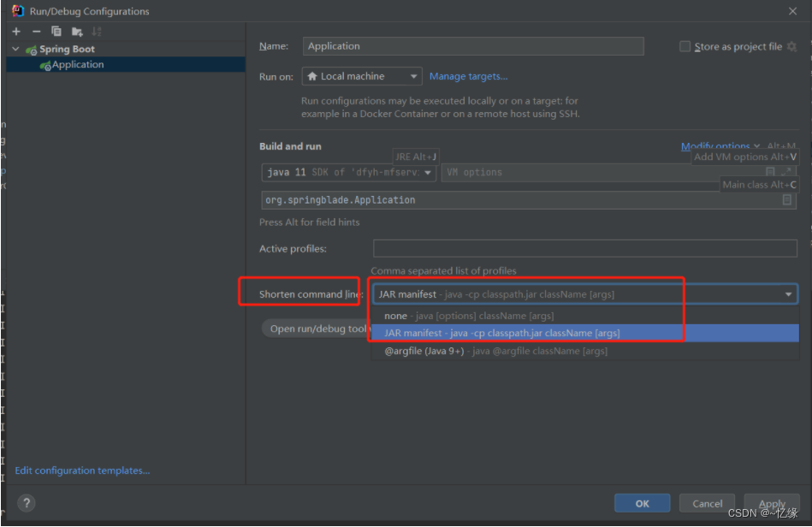Collapse the Spring Boot tree node
Screen dimensions: 812x527
tap(15, 50)
